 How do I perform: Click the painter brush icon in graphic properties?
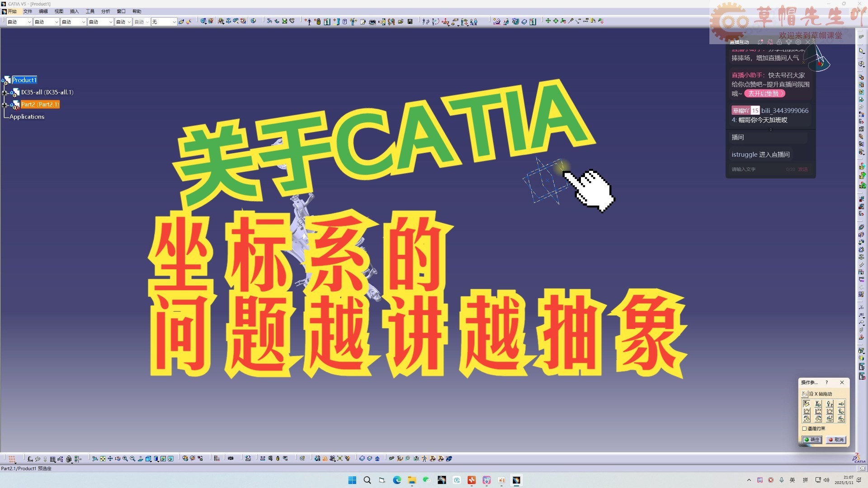tap(181, 21)
